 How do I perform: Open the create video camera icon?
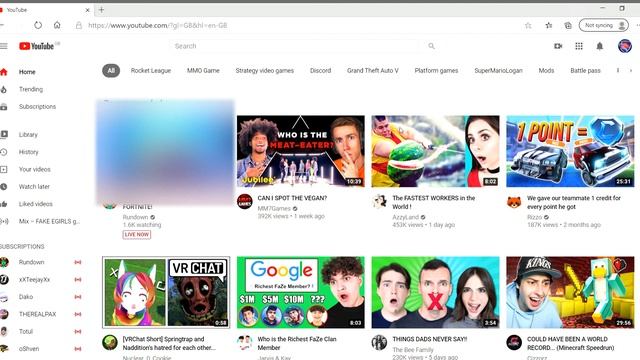pyautogui.click(x=558, y=46)
